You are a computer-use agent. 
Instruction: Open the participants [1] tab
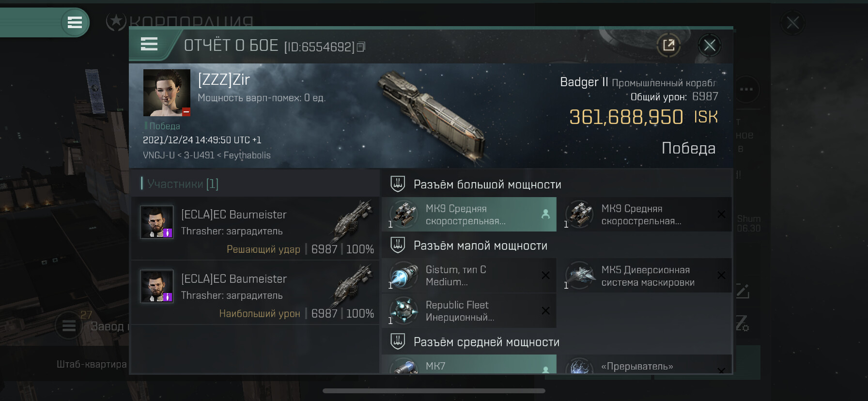pyautogui.click(x=180, y=184)
